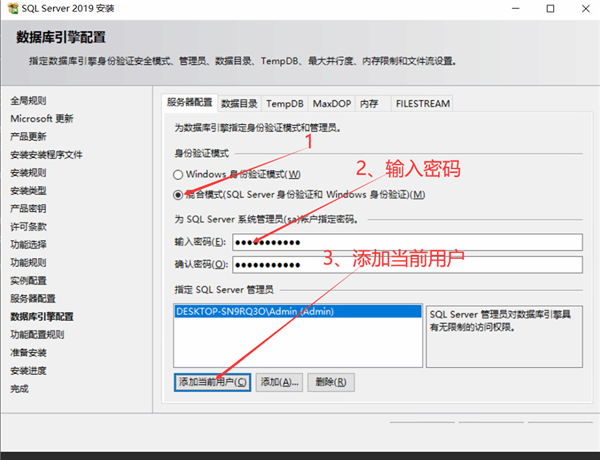Switch to the MaxDOP tab
Viewport: 600px width, 460px height.
point(330,103)
